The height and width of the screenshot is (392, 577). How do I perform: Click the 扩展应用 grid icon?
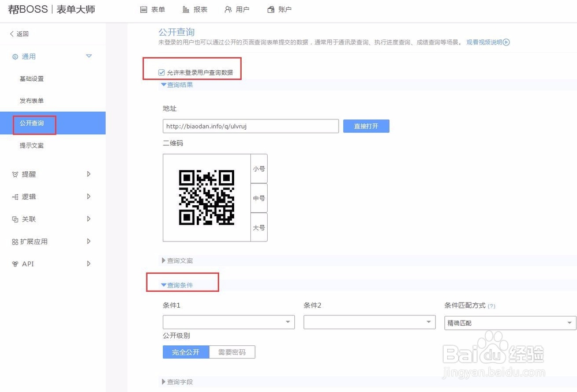click(x=15, y=242)
